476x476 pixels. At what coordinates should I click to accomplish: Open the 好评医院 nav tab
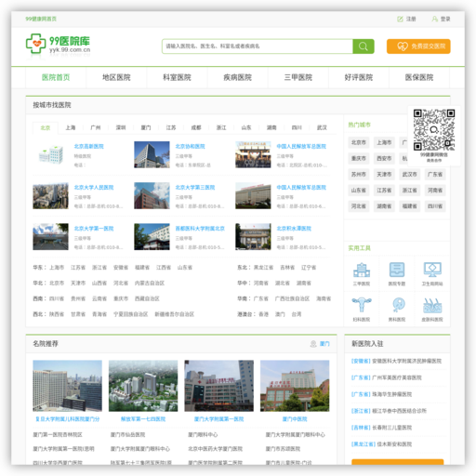pos(359,77)
